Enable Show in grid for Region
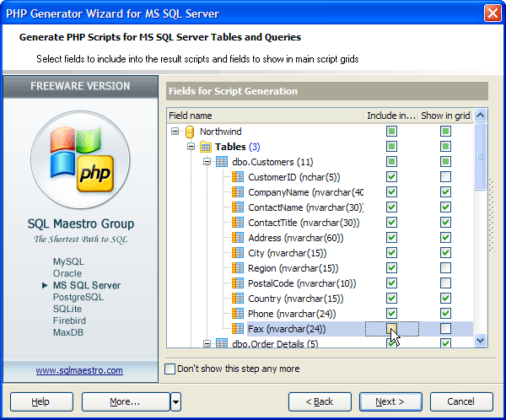The width and height of the screenshot is (506, 420). click(x=445, y=268)
